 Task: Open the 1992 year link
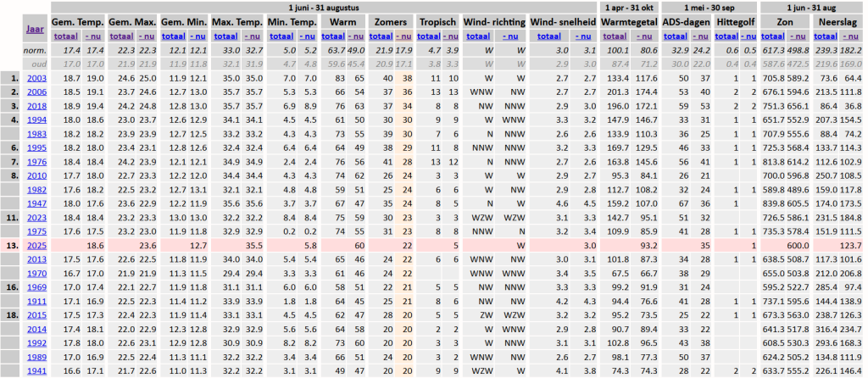[x=37, y=343]
